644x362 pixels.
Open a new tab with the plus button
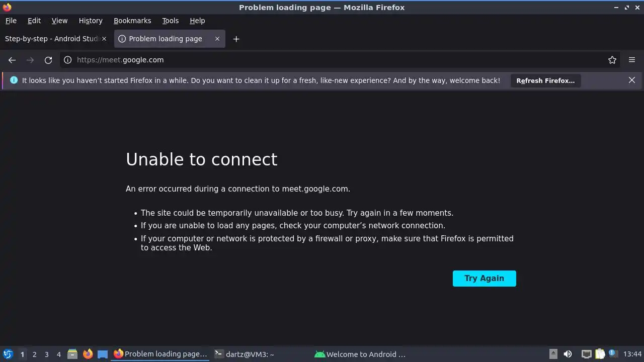tap(236, 39)
